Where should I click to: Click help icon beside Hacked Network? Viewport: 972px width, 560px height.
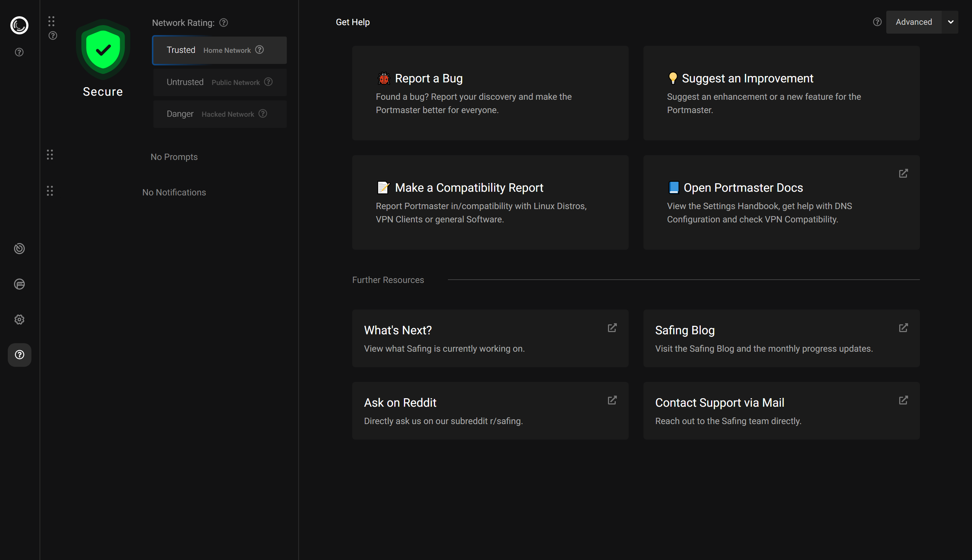click(x=263, y=114)
